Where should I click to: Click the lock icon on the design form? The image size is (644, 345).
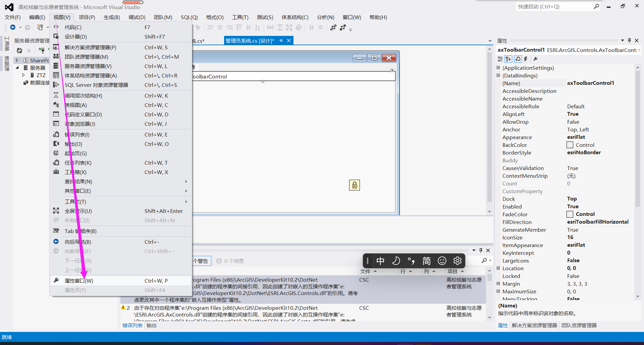pos(355,185)
